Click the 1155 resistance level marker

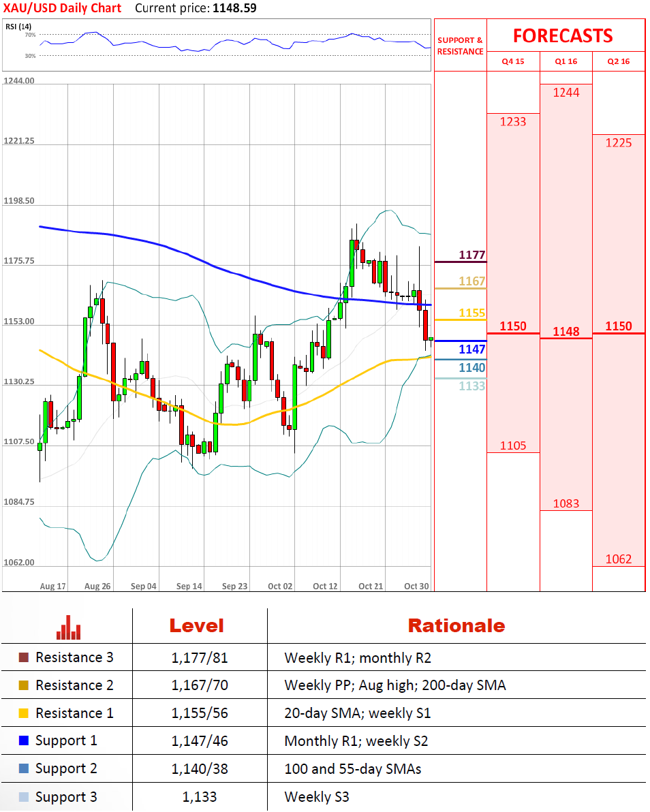[472, 313]
